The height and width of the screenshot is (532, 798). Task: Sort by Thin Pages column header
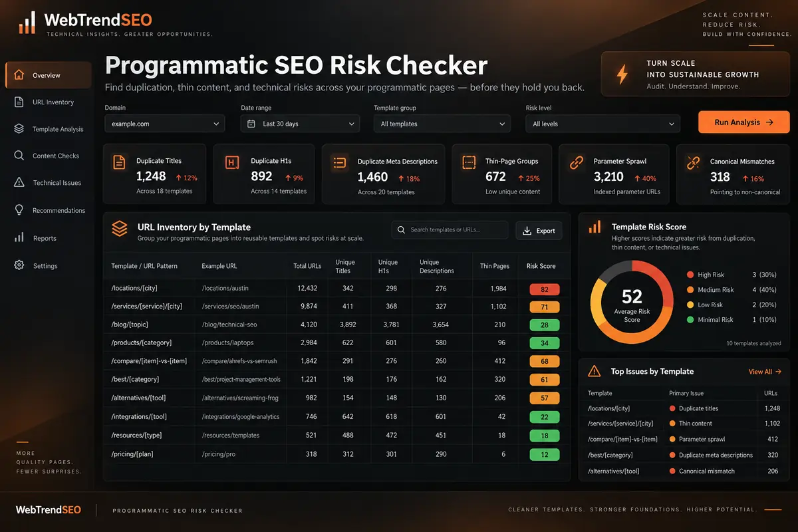tap(495, 266)
